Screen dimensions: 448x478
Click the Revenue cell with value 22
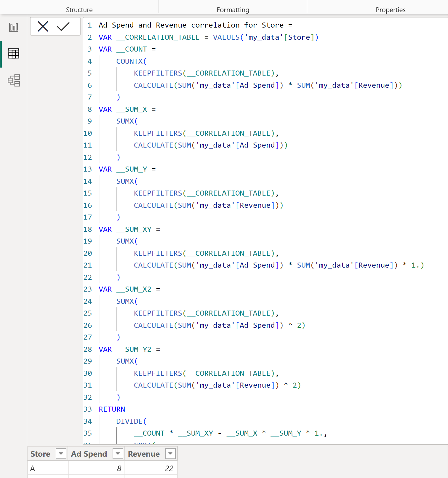151,469
